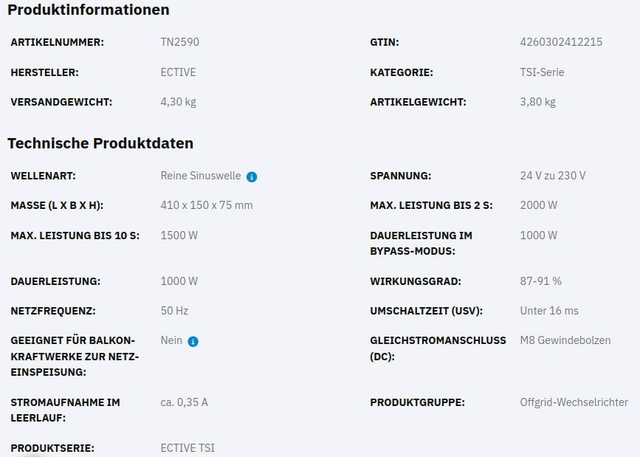Select the shipping weight value 4,30 kg
Screen dimensions: 640x457
pyautogui.click(x=178, y=102)
